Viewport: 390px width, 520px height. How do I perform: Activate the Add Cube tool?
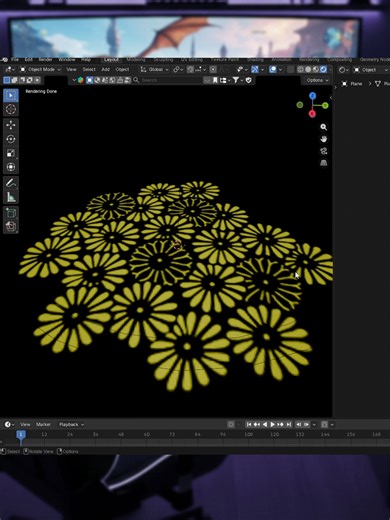(11, 213)
